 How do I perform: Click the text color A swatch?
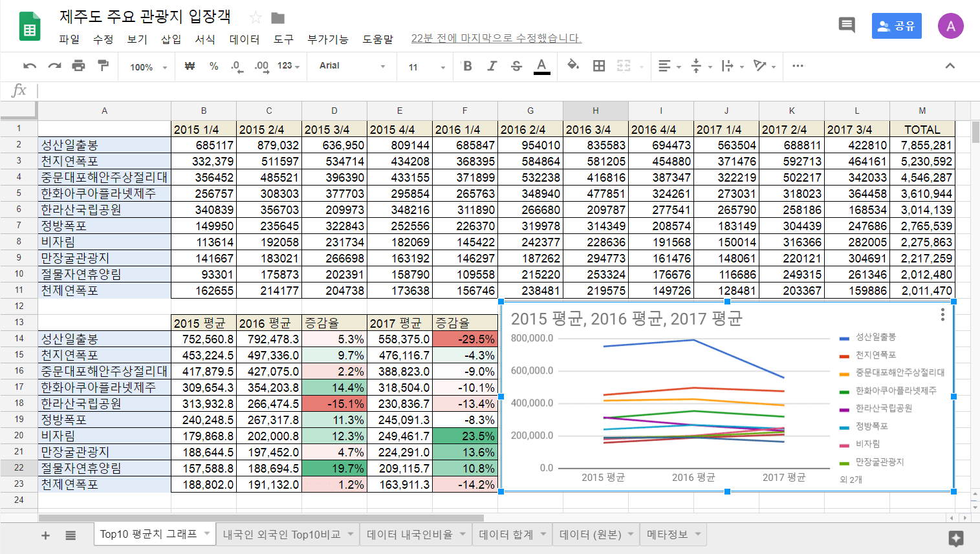541,66
